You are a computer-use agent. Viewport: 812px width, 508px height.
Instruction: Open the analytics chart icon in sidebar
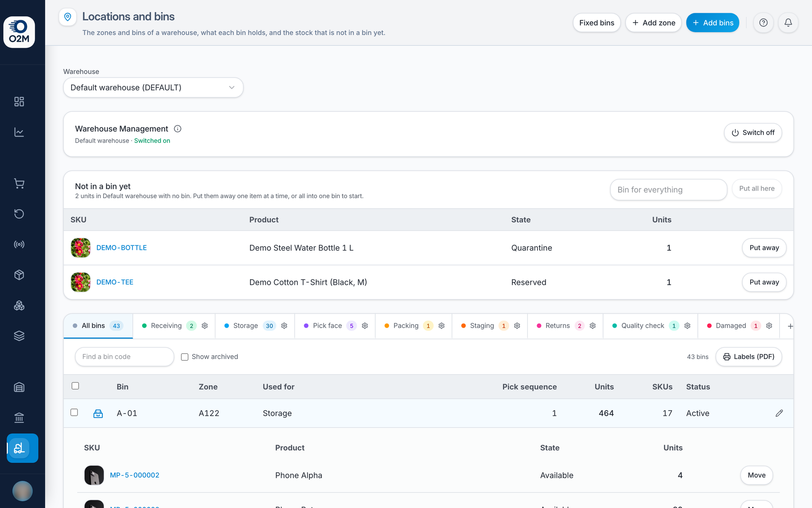(x=19, y=132)
